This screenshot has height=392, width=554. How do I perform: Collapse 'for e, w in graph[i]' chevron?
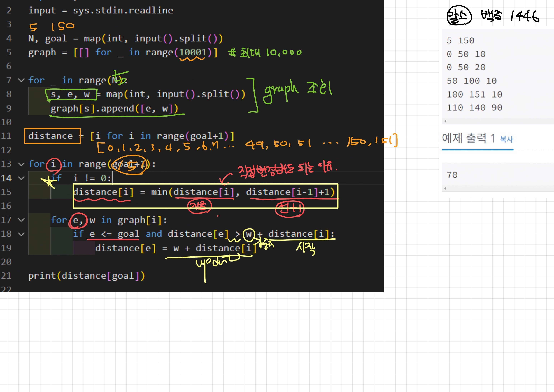[x=22, y=220]
